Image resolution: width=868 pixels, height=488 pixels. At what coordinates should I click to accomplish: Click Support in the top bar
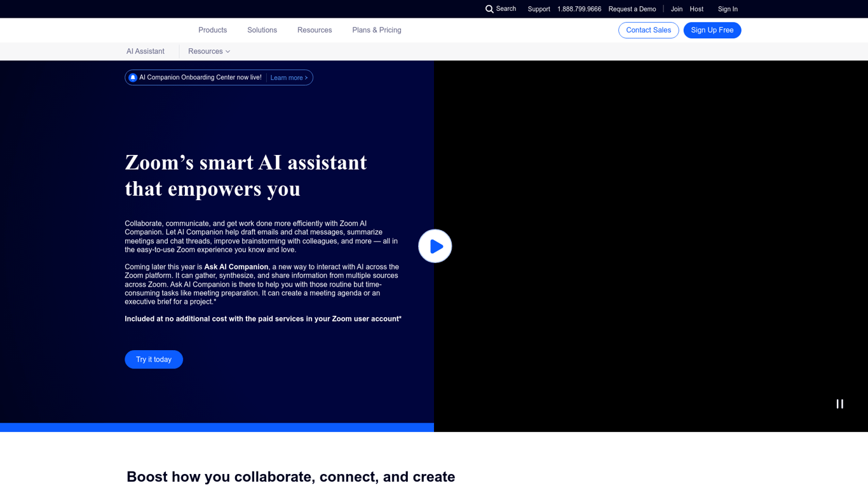pos(539,9)
